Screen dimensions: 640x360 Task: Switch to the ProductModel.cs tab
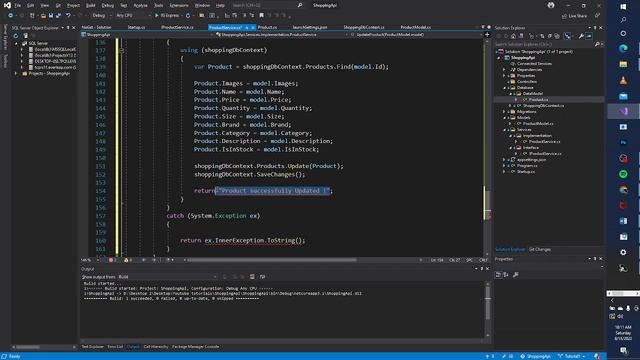point(416,27)
